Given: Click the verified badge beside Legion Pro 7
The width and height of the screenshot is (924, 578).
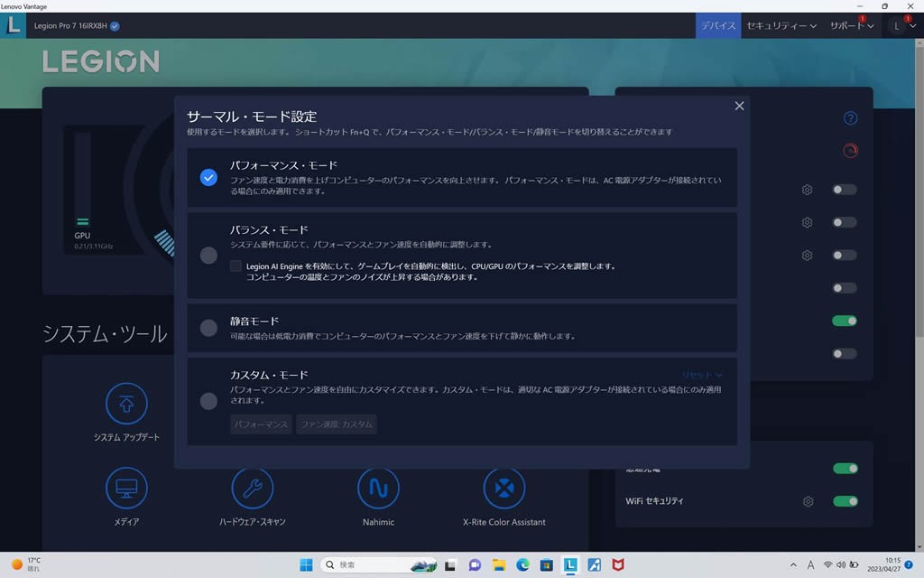Looking at the screenshot, I should (115, 26).
